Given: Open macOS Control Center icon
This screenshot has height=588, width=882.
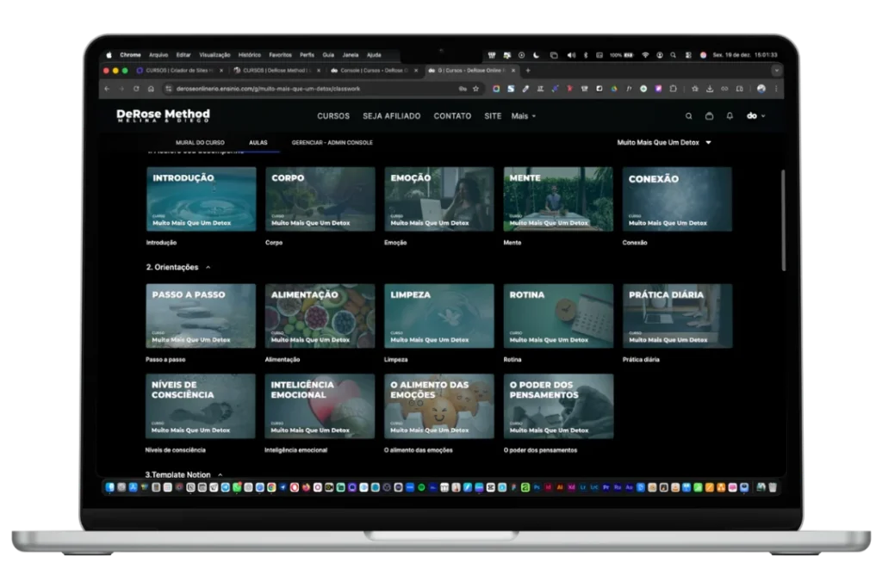Looking at the screenshot, I should click(x=688, y=55).
